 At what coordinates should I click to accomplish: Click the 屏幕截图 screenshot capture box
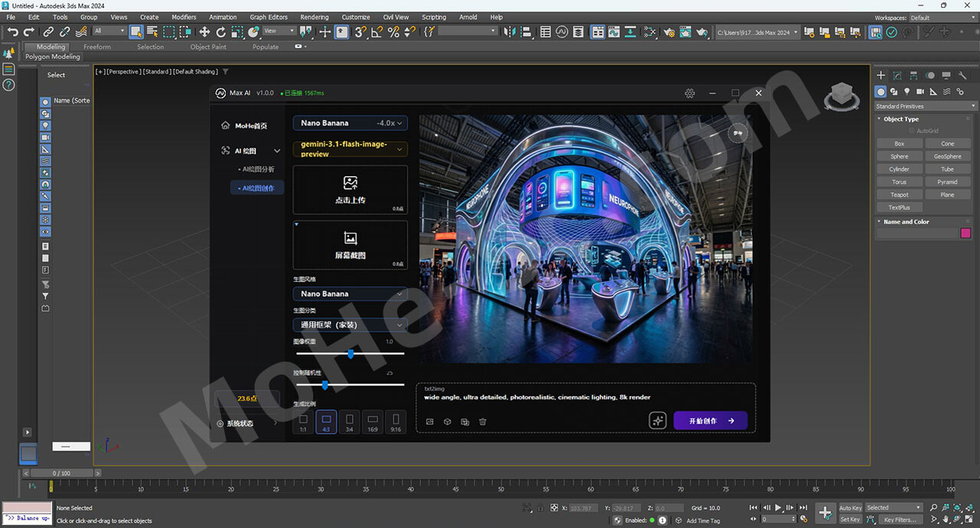pos(350,245)
